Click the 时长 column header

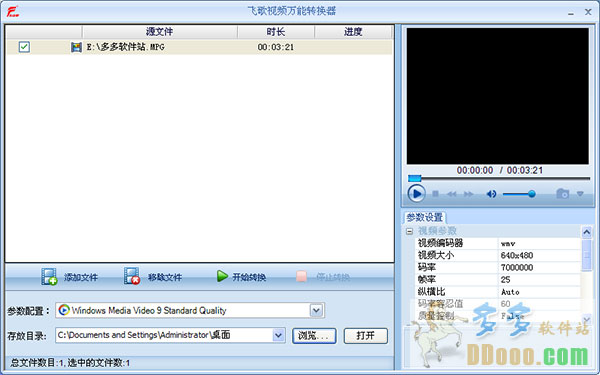[x=276, y=32]
